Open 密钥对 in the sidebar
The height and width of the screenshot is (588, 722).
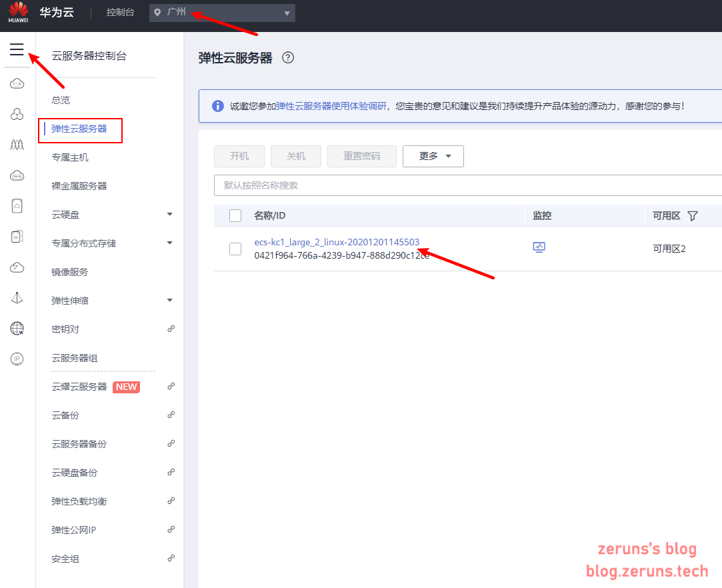point(65,329)
